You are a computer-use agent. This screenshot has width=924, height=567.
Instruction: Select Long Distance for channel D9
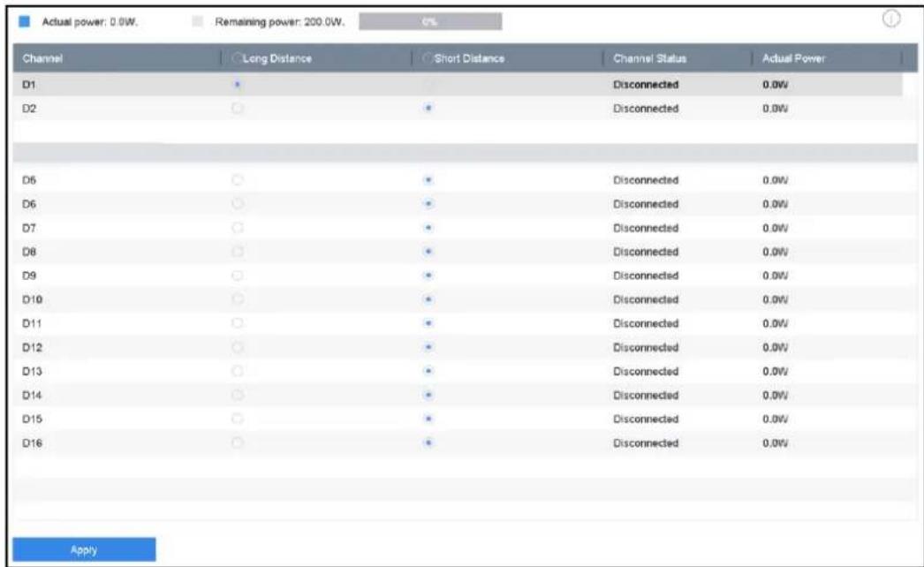click(238, 276)
